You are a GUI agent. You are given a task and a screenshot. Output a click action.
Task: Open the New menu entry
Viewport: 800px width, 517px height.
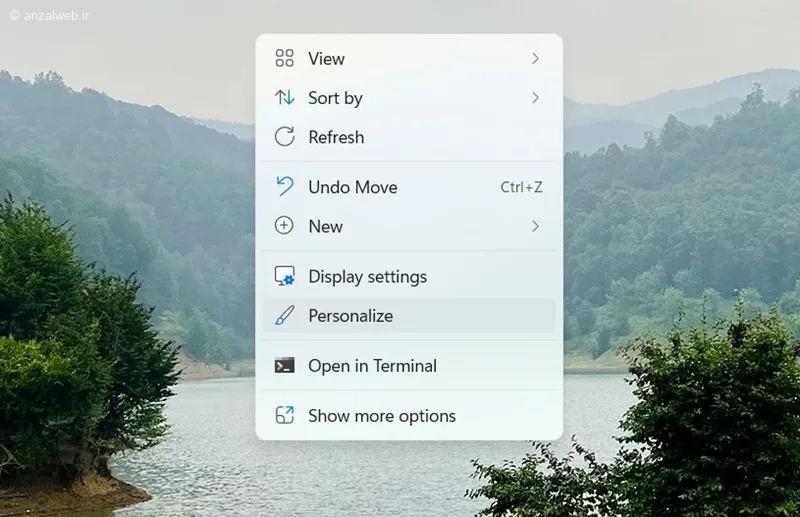click(409, 226)
